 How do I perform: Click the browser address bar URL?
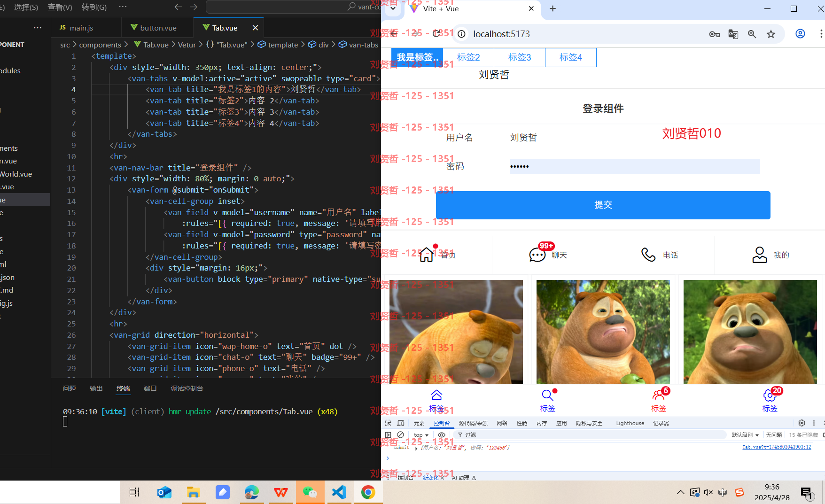(501, 34)
